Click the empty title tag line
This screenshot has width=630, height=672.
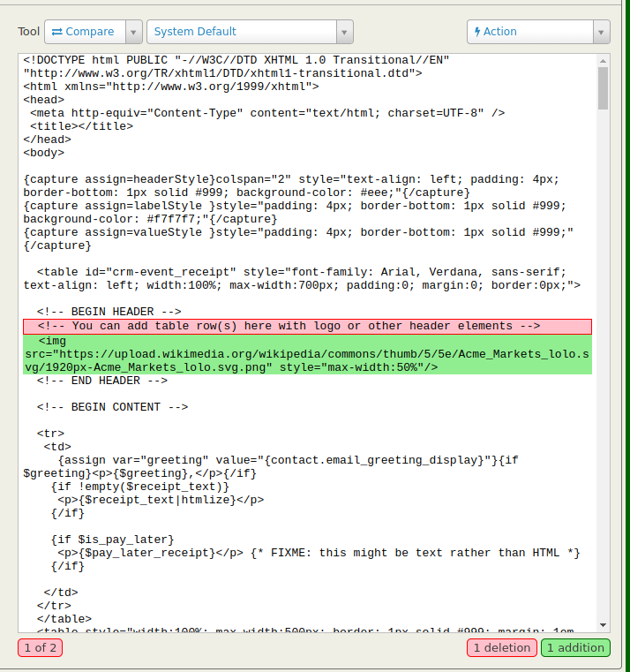click(x=81, y=126)
